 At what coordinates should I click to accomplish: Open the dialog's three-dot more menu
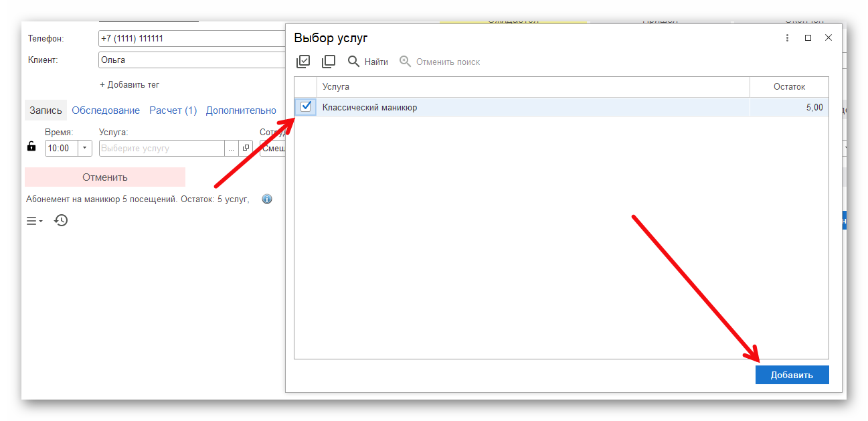point(787,38)
